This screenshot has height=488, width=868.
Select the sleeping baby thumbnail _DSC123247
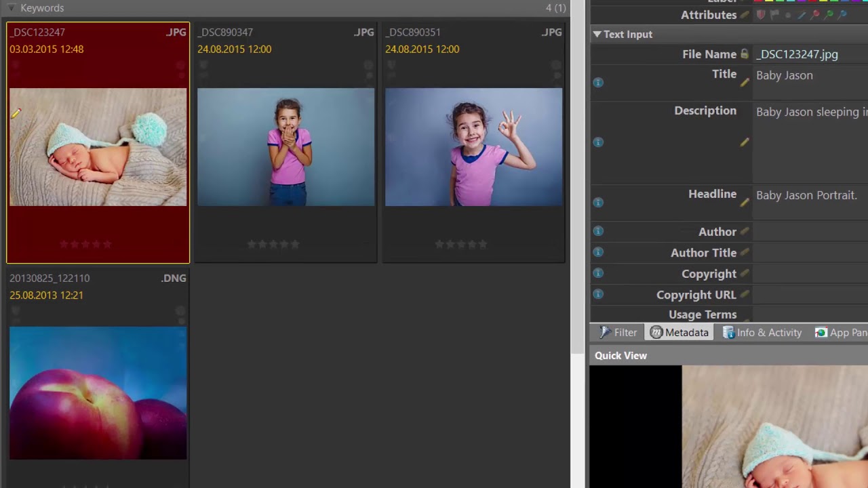tap(98, 147)
